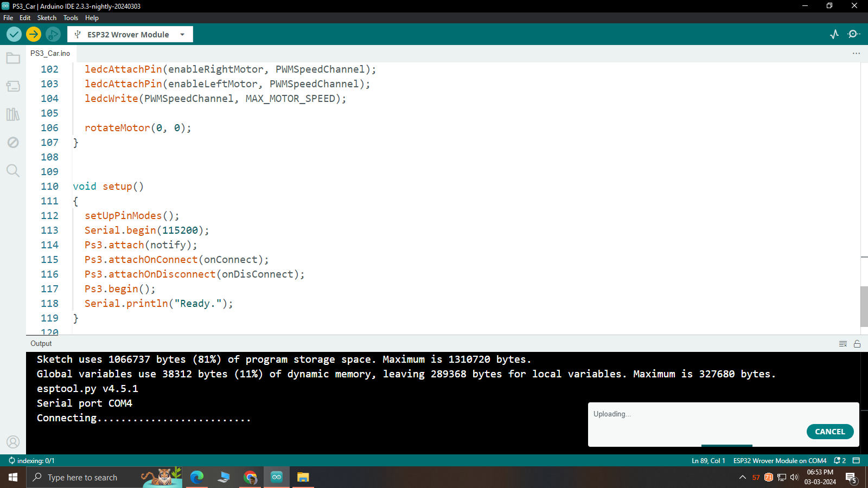Show hidden system tray icons
The image size is (868, 488).
[x=743, y=477]
